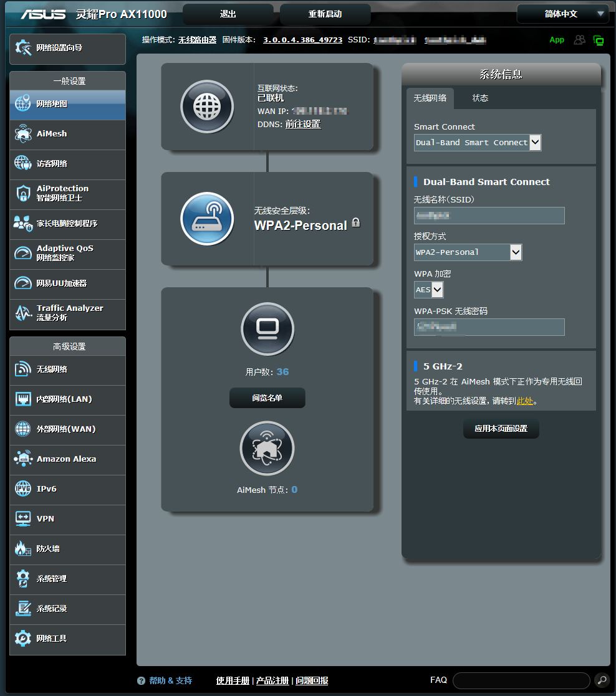Focus the 无线名称(SSID) input field
The height and width of the screenshot is (696, 616).
(489, 216)
